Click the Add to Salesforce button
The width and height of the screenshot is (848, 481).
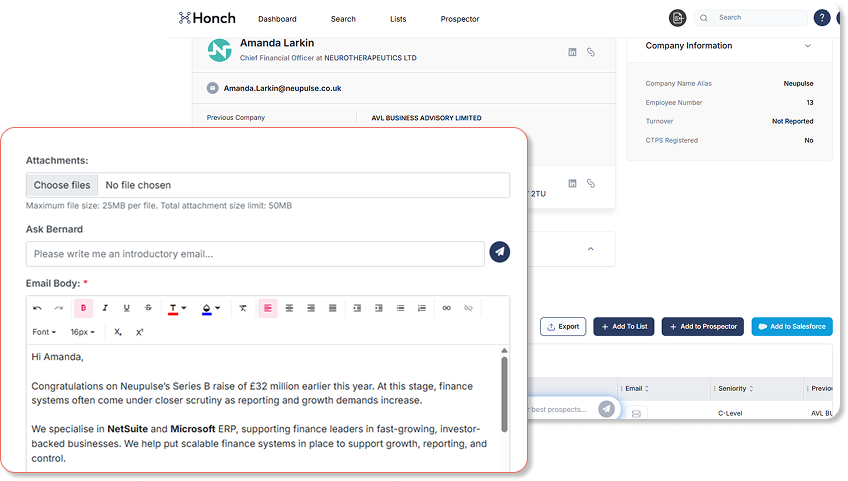[x=792, y=326]
